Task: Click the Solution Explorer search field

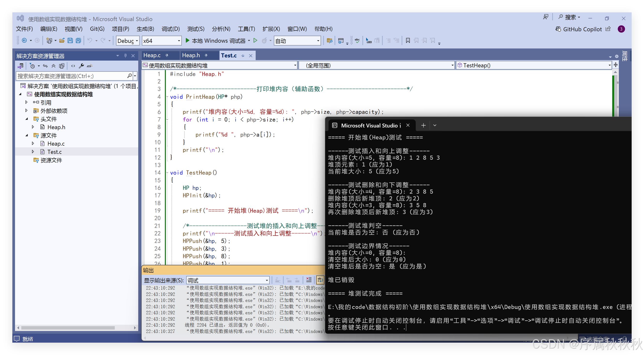Action: pos(72,76)
